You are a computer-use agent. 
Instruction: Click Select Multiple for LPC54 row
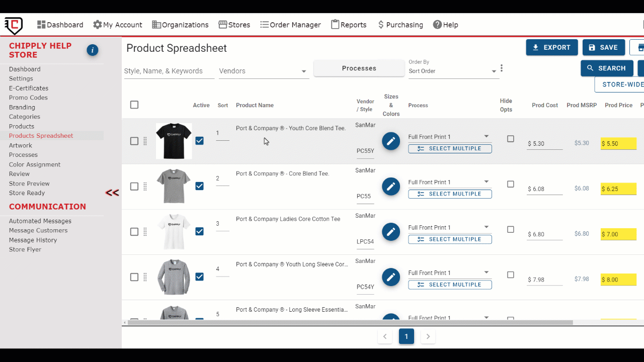[450, 239]
